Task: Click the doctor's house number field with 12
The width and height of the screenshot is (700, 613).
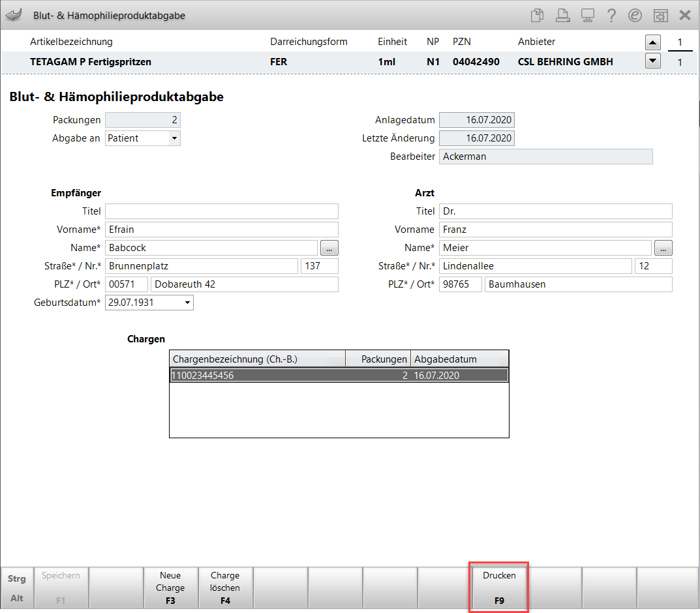Action: (x=654, y=266)
